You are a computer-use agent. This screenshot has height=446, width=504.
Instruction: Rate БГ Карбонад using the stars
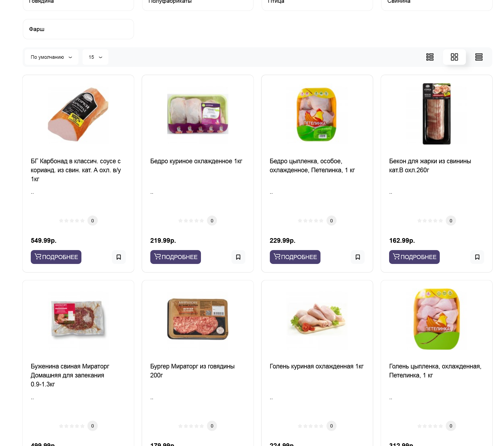(x=72, y=221)
